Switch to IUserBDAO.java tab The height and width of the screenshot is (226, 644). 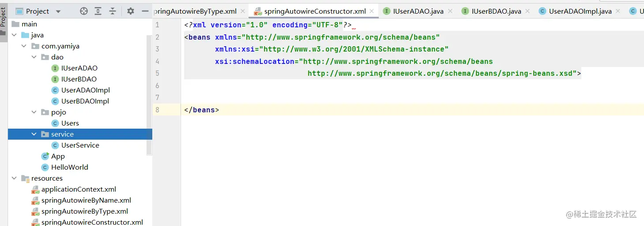(496, 11)
